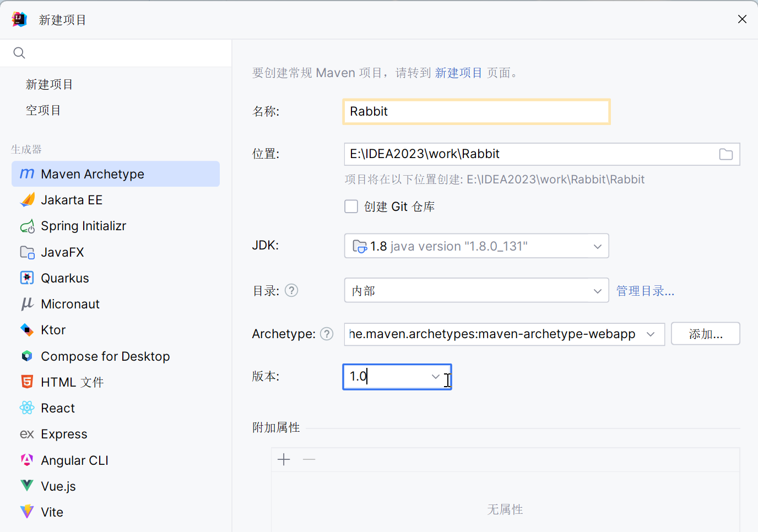Click the Spring Initializr leaf icon
758x532 pixels.
tap(27, 226)
